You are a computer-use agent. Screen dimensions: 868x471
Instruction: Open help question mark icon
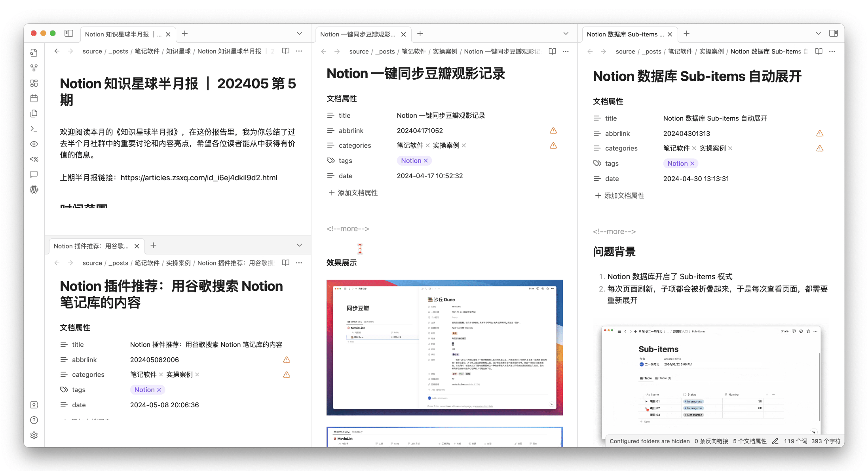click(x=34, y=420)
